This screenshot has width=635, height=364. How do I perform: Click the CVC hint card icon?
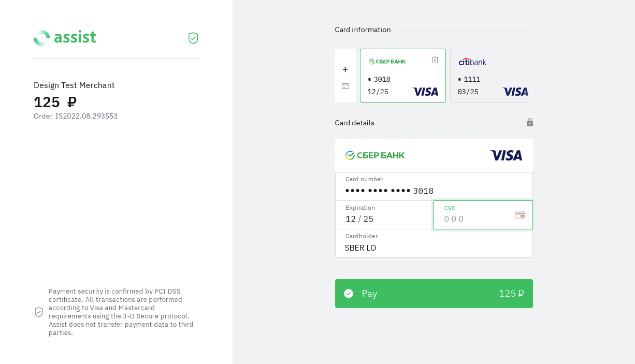519,215
